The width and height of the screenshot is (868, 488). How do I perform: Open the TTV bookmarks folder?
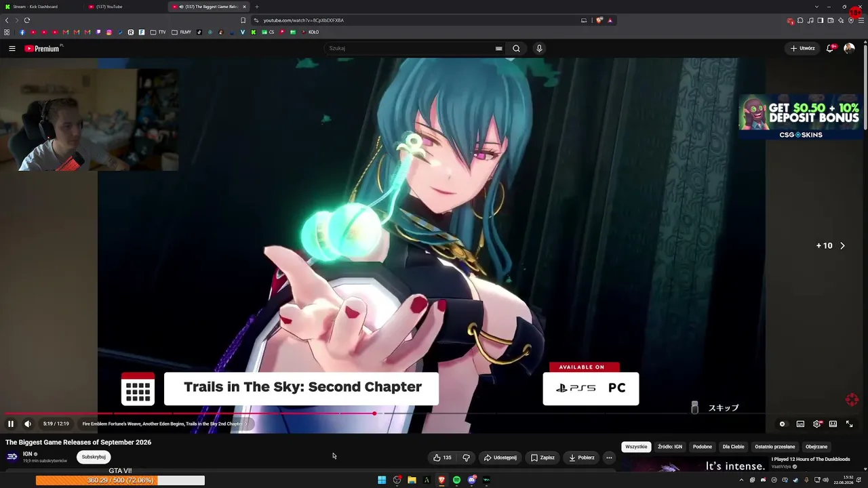158,32
